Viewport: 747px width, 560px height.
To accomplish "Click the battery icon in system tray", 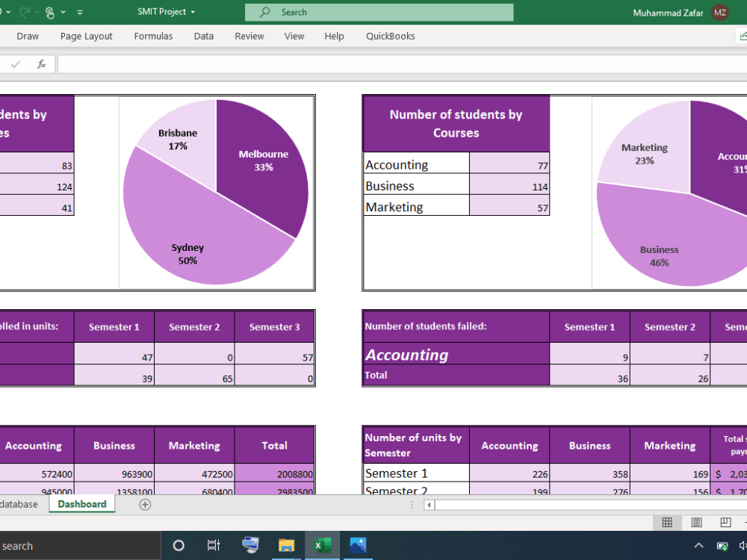I will pos(722,546).
